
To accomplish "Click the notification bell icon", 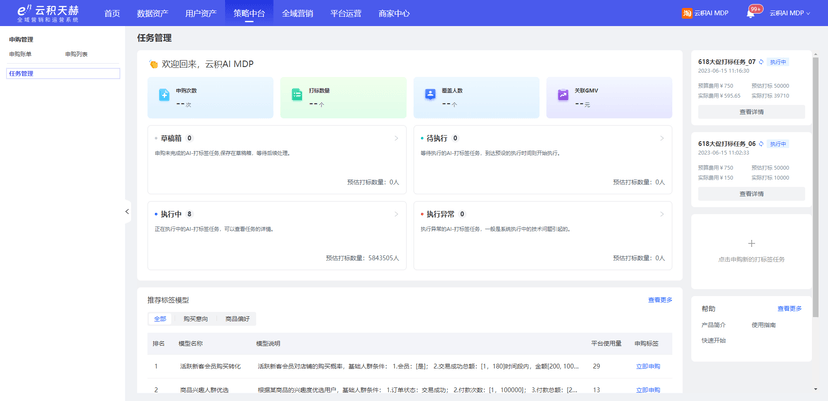I will point(750,13).
